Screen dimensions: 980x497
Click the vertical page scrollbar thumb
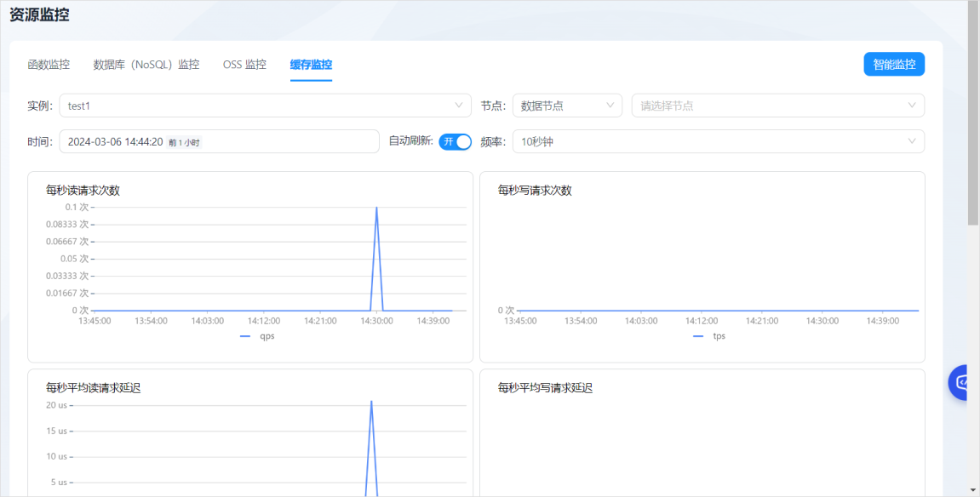973,112
